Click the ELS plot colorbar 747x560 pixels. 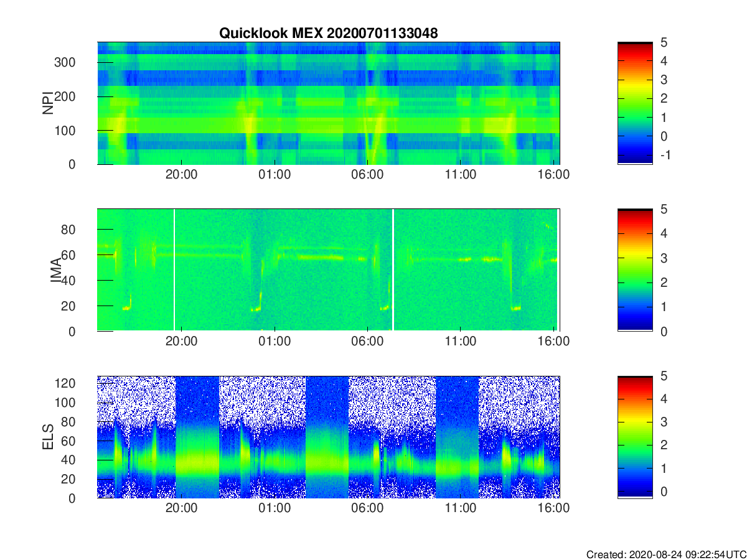click(635, 437)
